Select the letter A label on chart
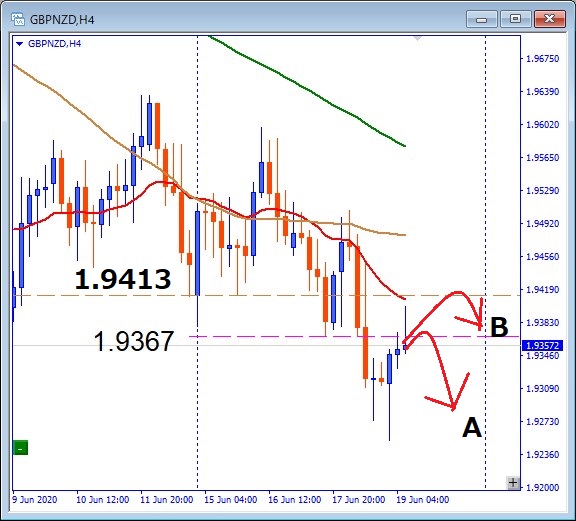The width and height of the screenshot is (576, 521). 472,428
